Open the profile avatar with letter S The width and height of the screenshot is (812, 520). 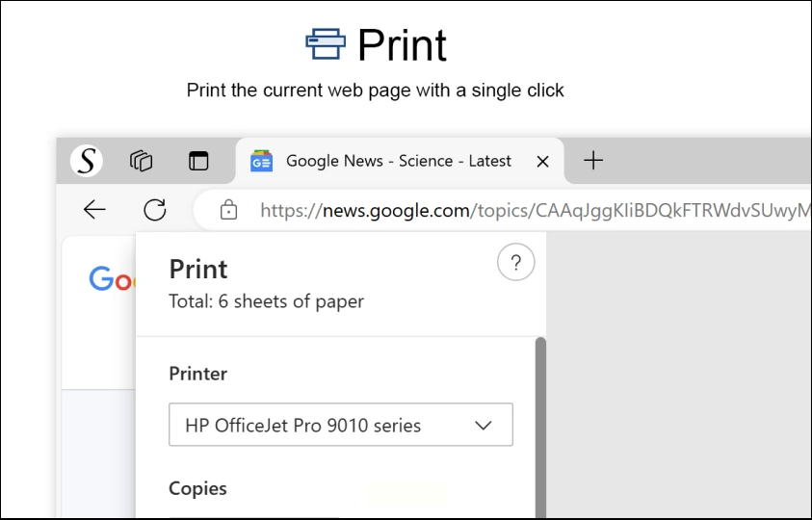tap(87, 161)
